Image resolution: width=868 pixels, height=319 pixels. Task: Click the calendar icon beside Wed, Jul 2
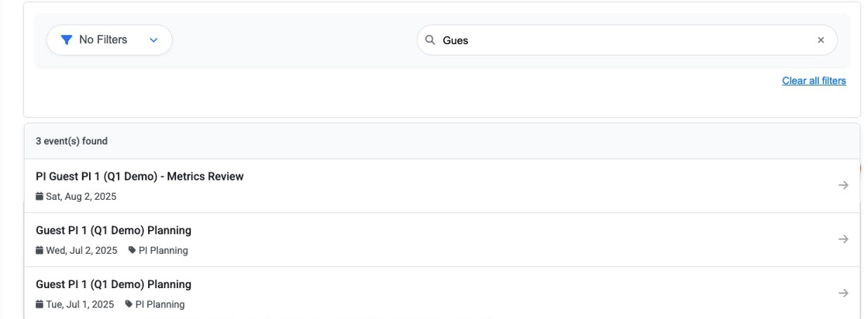click(40, 250)
